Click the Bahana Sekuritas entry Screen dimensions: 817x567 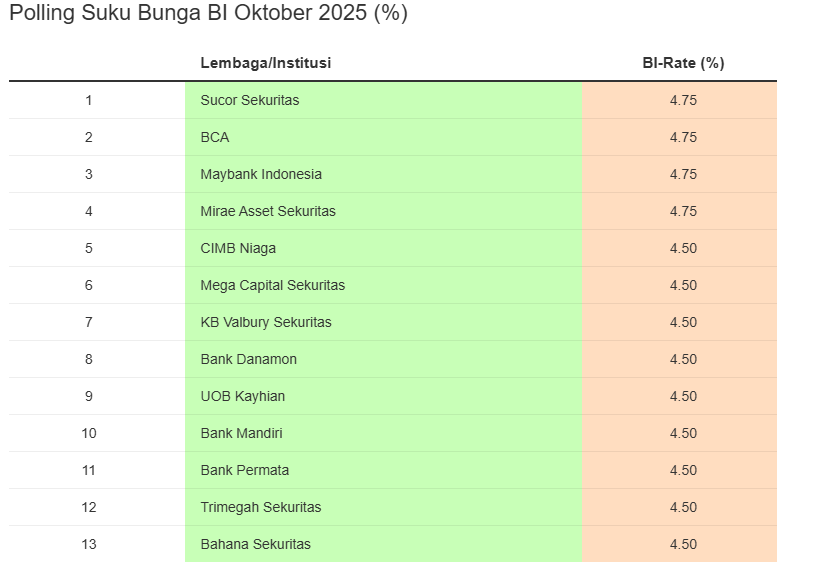pos(255,544)
